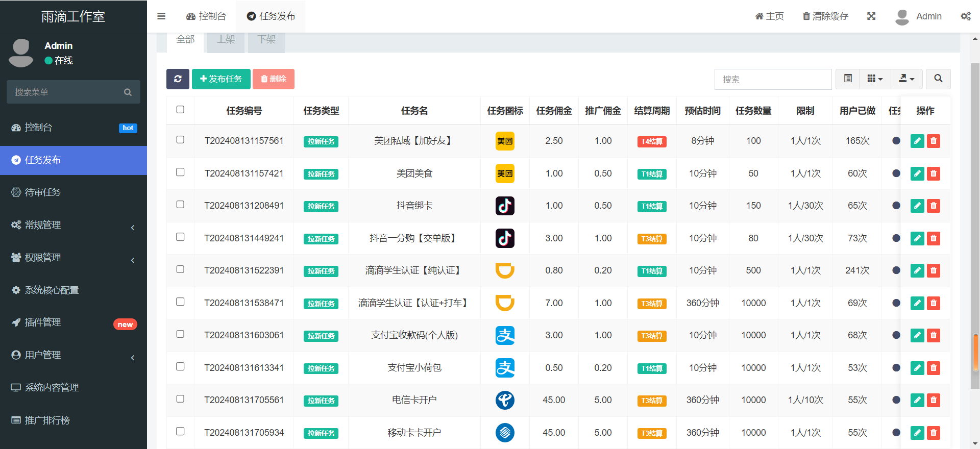
Task: Edit task 美团美食
Action: coord(917,173)
